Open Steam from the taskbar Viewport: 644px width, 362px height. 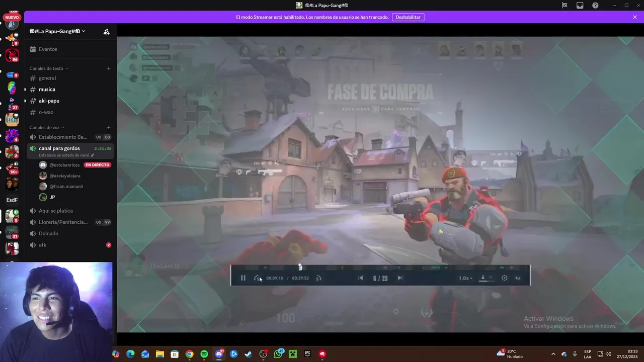tap(249, 354)
